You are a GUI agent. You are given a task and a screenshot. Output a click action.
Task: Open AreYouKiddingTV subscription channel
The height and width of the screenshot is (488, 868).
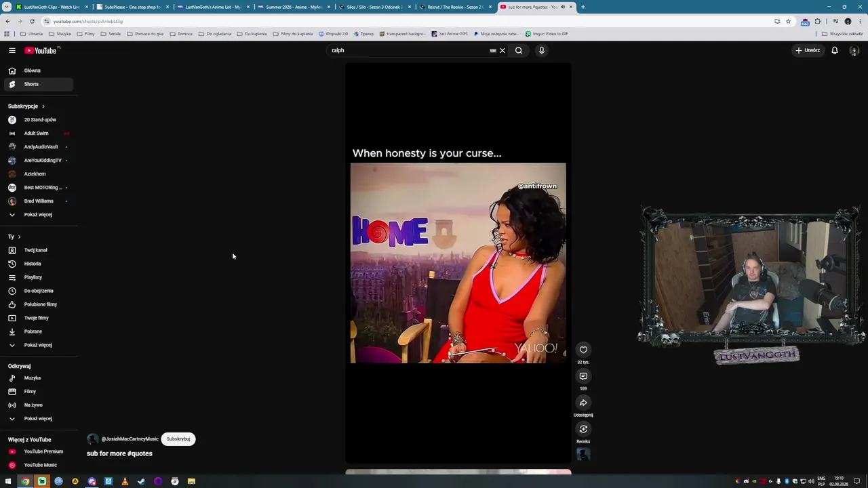point(37,161)
